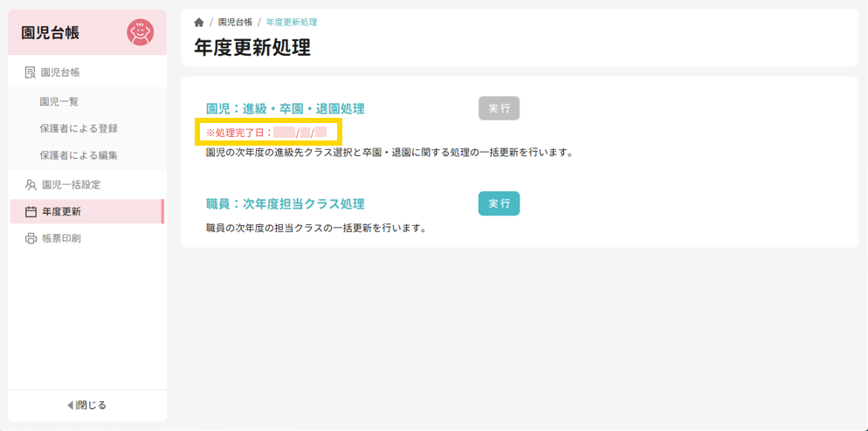Click the 年度更新 calendar icon

click(31, 212)
